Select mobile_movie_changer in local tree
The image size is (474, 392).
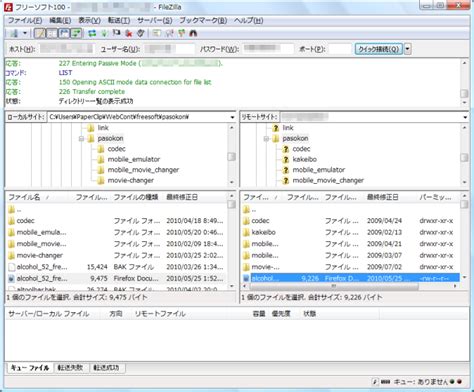[x=143, y=170]
